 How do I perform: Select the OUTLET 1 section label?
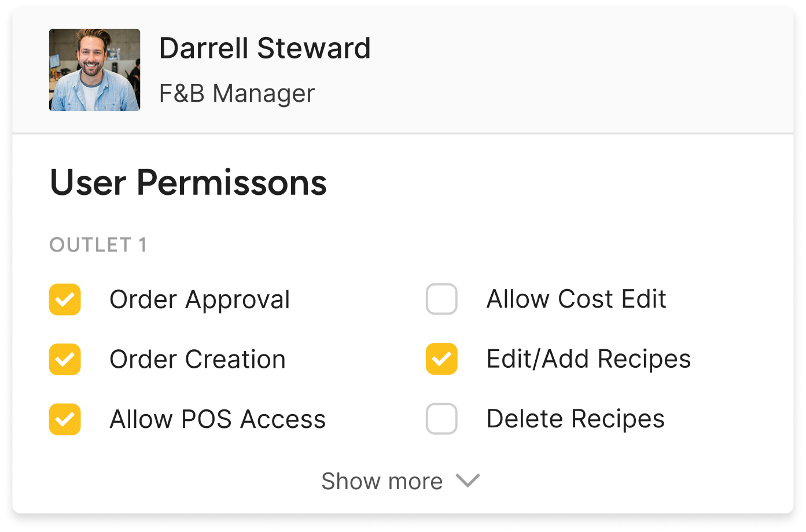pos(98,245)
